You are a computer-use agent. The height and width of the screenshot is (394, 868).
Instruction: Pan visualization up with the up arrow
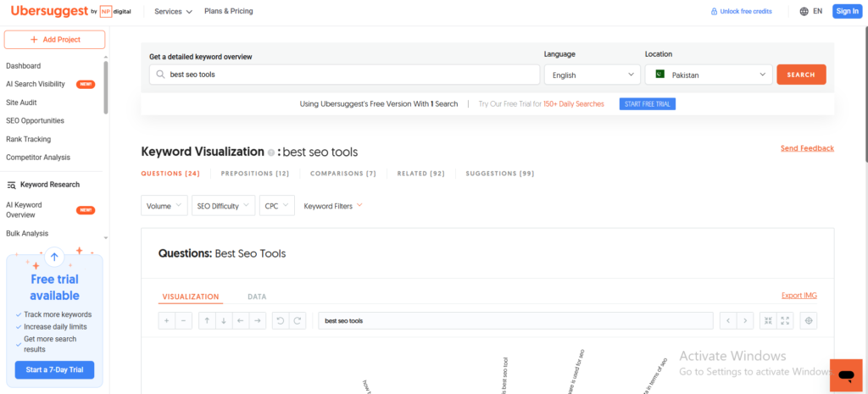click(207, 321)
